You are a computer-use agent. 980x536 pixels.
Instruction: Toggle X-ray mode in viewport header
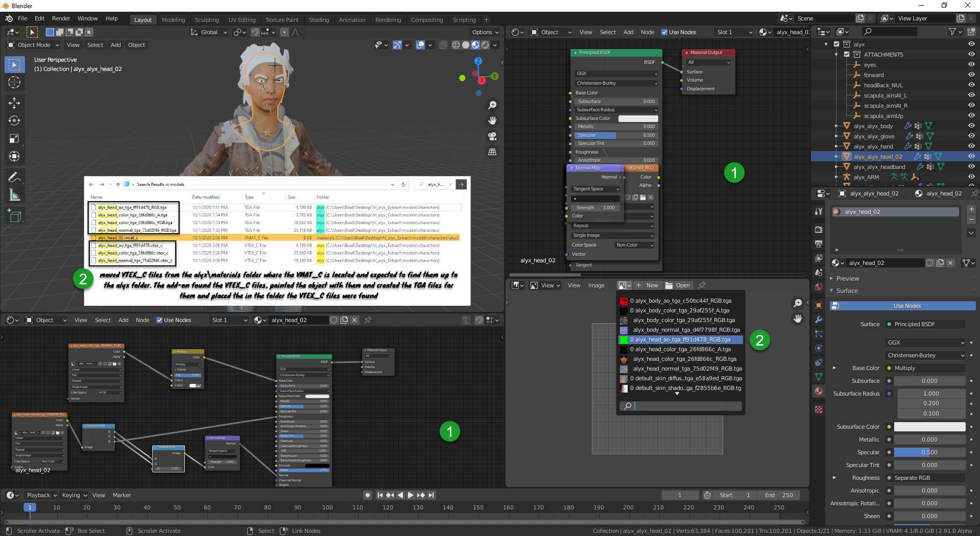tap(443, 45)
